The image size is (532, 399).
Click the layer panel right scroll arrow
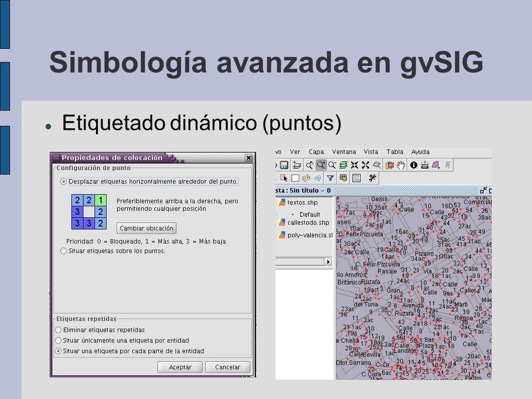(x=328, y=262)
